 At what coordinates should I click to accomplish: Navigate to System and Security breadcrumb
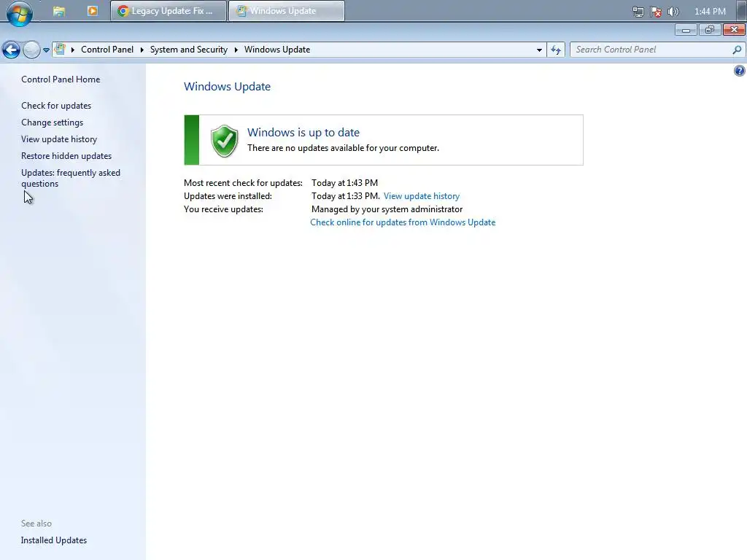(x=189, y=50)
